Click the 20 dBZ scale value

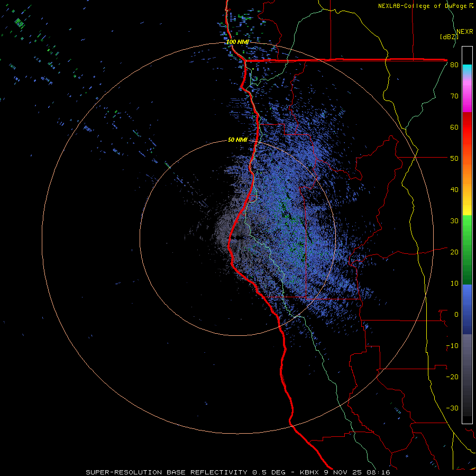454,252
